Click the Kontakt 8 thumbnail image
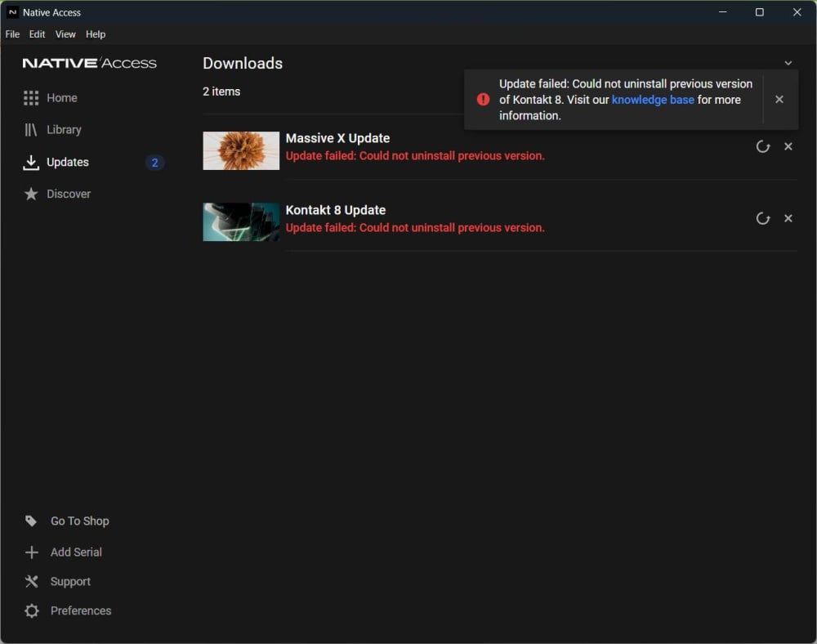The image size is (817, 644). click(x=241, y=222)
